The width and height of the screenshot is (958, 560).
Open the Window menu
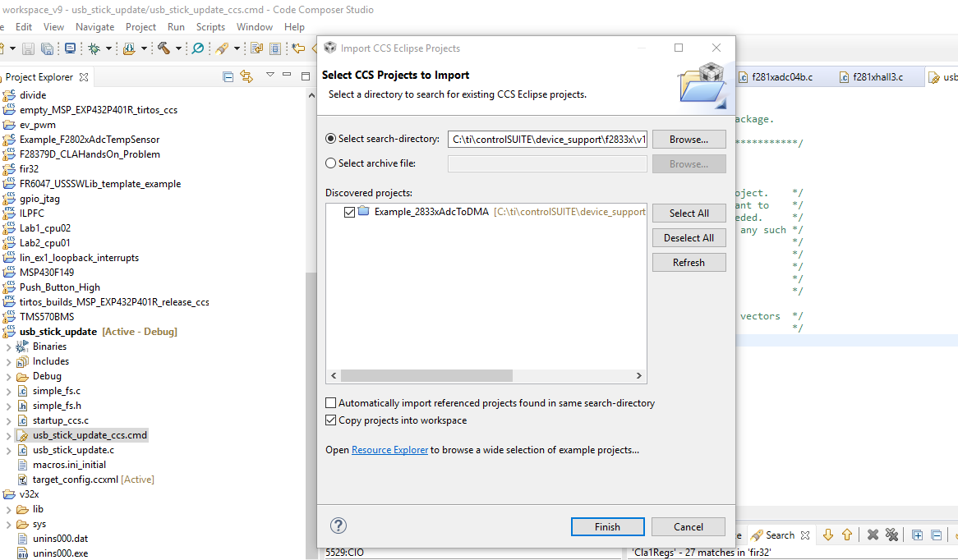tap(255, 27)
